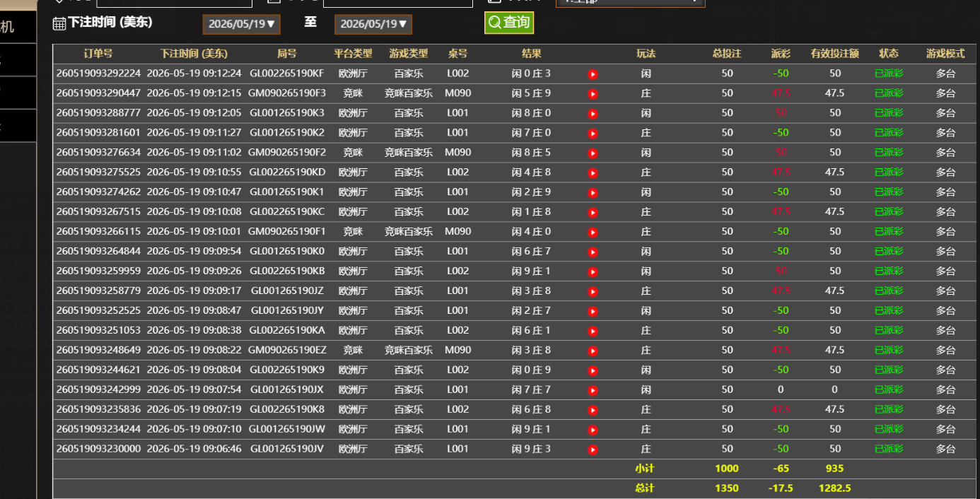Play replay for order 260519093264844

[x=593, y=252]
